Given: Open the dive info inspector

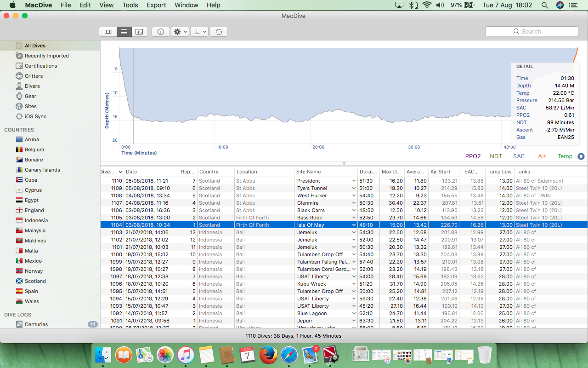Looking at the screenshot, I should (x=161, y=32).
